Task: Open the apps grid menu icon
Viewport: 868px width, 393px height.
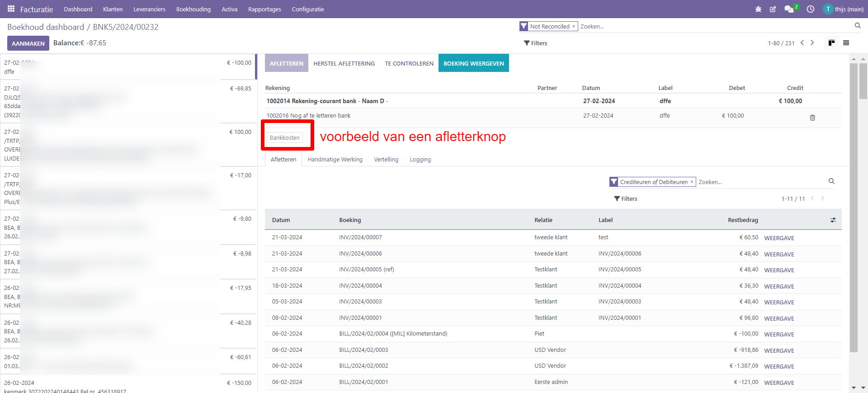Action: click(x=11, y=9)
